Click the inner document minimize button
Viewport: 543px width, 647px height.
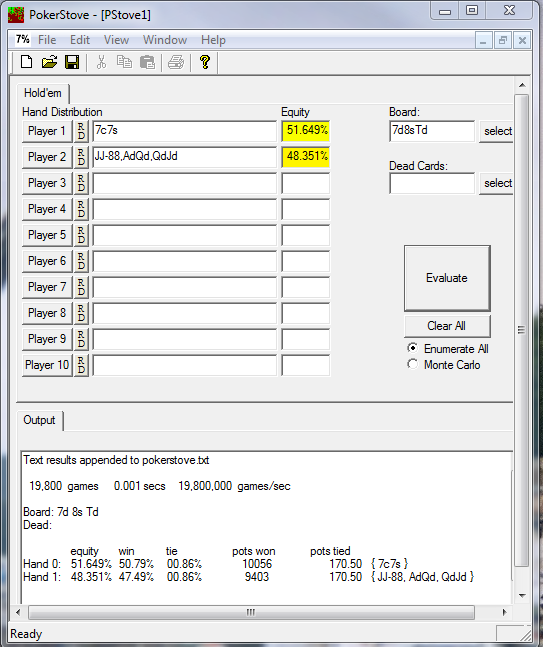[x=483, y=40]
